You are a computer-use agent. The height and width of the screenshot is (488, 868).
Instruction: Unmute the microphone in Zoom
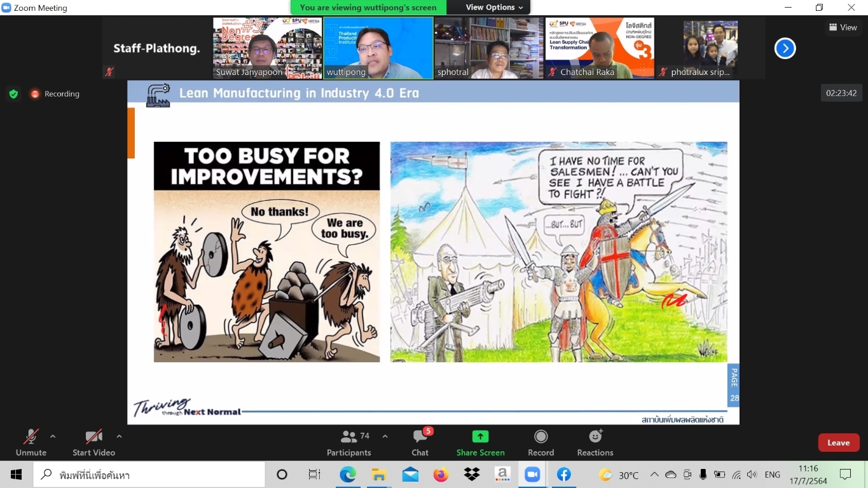[x=31, y=442]
